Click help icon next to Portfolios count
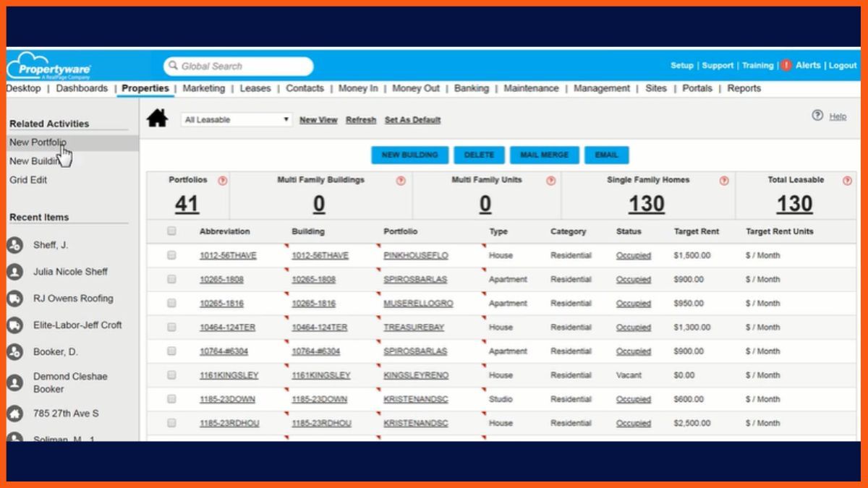The image size is (868, 488). point(223,181)
